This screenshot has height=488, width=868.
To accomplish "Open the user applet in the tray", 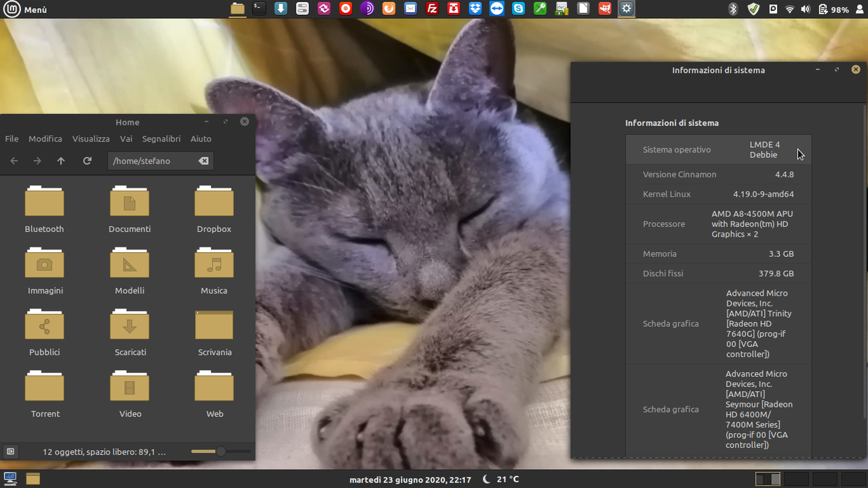I will [x=859, y=9].
